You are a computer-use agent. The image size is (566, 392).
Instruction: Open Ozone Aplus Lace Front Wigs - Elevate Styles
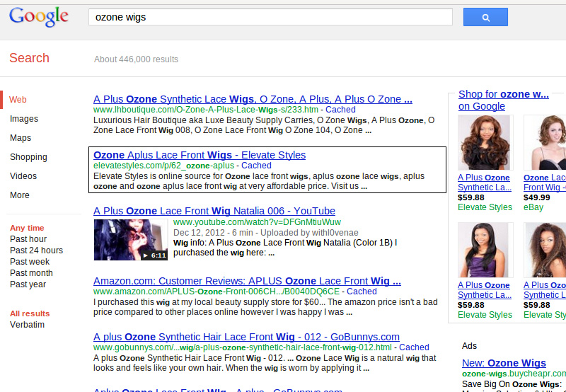200,155
